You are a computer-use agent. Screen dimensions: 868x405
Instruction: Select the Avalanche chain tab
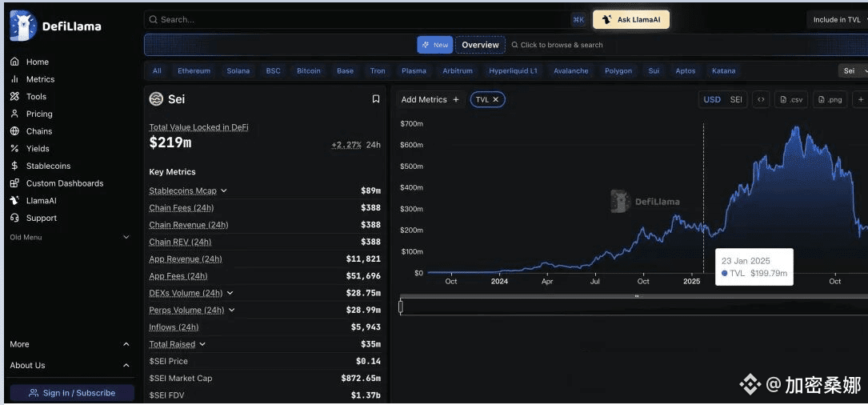570,71
